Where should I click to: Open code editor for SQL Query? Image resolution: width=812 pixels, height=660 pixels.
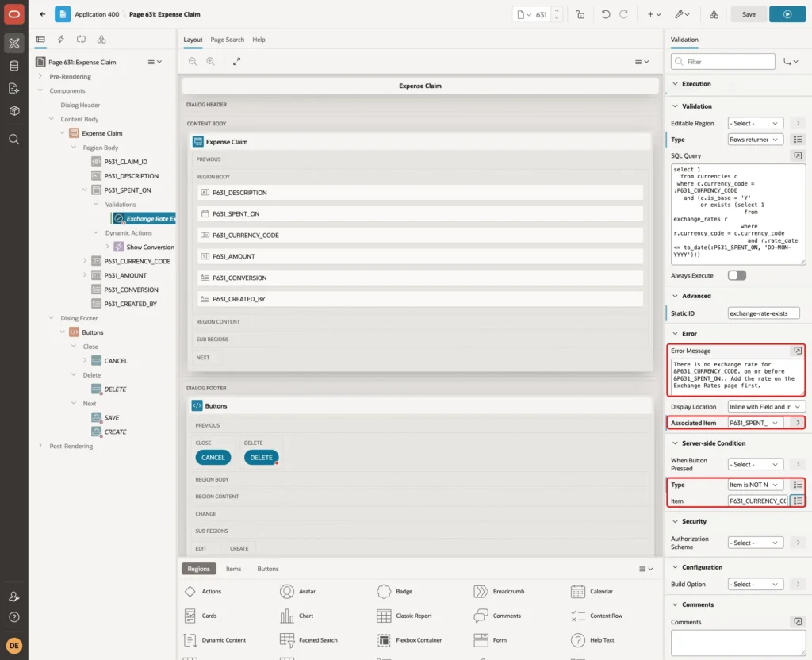click(x=798, y=156)
